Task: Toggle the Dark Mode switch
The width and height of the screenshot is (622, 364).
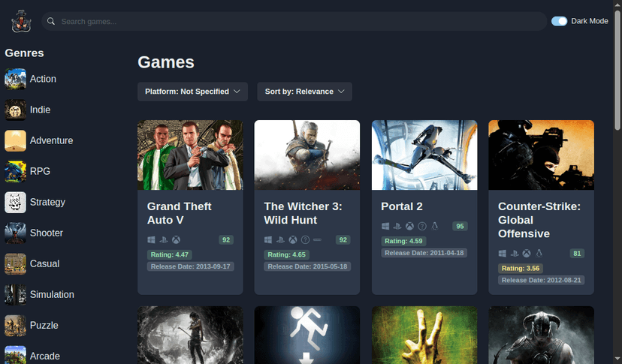Action: click(560, 21)
